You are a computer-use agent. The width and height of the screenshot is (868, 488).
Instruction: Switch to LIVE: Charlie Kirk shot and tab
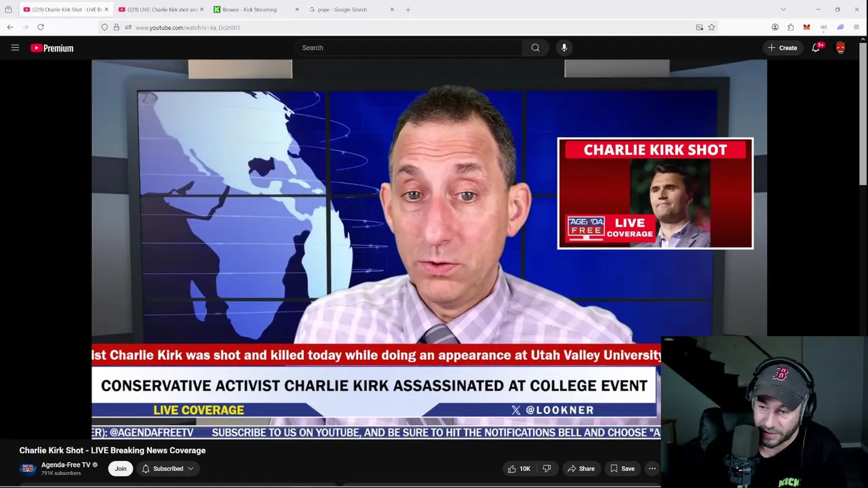(161, 9)
